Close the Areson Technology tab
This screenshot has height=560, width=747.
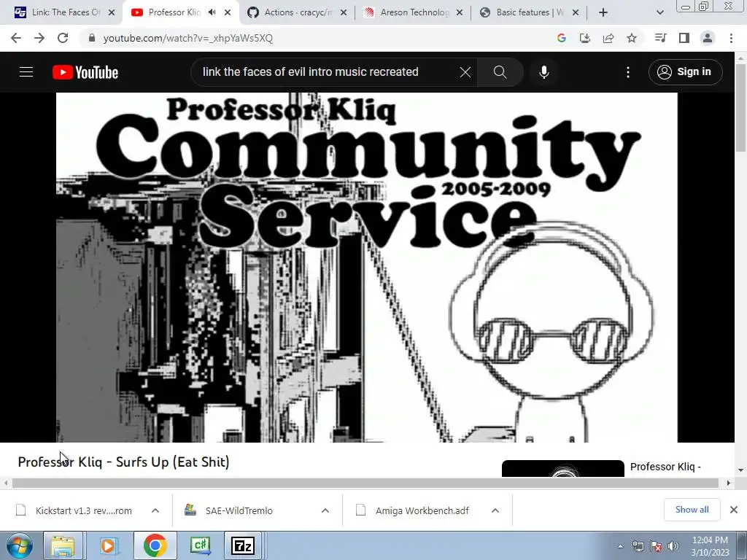pyautogui.click(x=460, y=12)
